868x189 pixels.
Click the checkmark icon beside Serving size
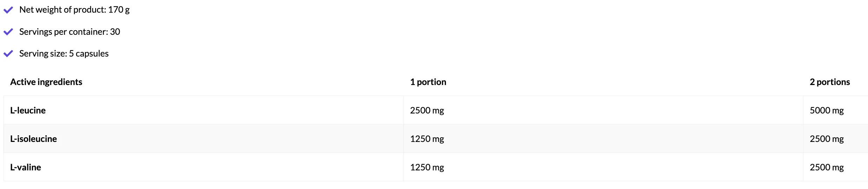[8, 54]
